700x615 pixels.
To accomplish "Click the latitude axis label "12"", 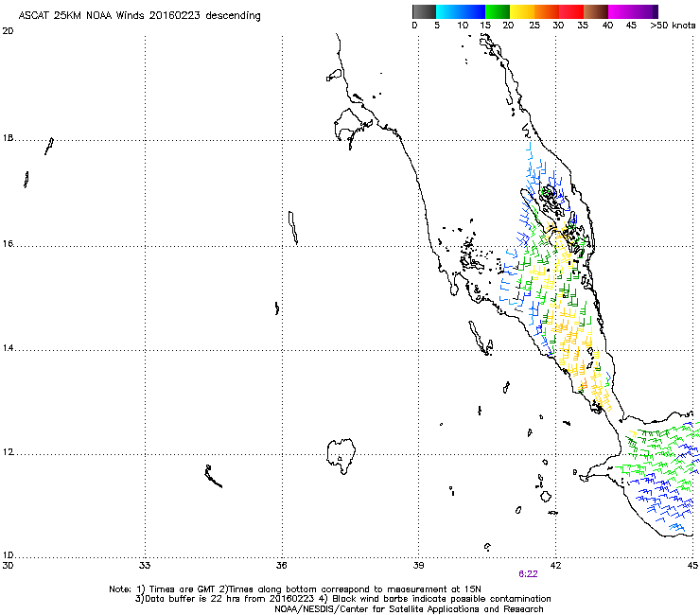I will [8, 452].
